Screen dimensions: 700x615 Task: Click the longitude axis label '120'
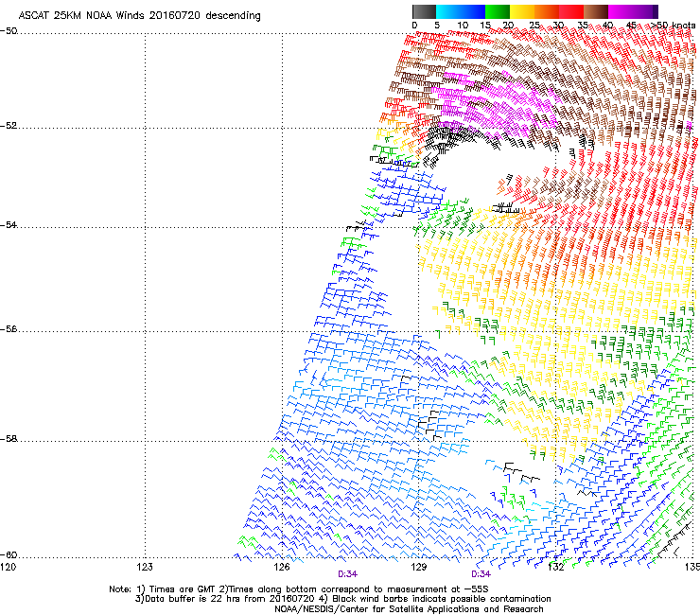point(8,567)
